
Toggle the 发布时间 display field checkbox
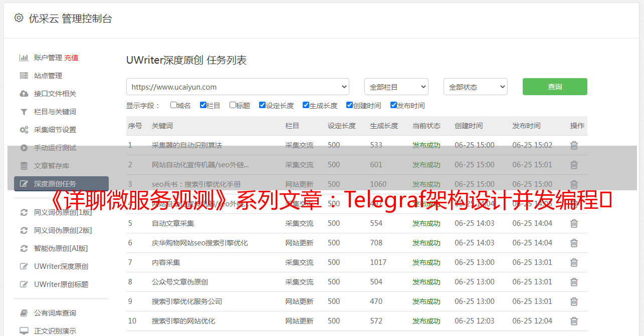click(x=393, y=105)
